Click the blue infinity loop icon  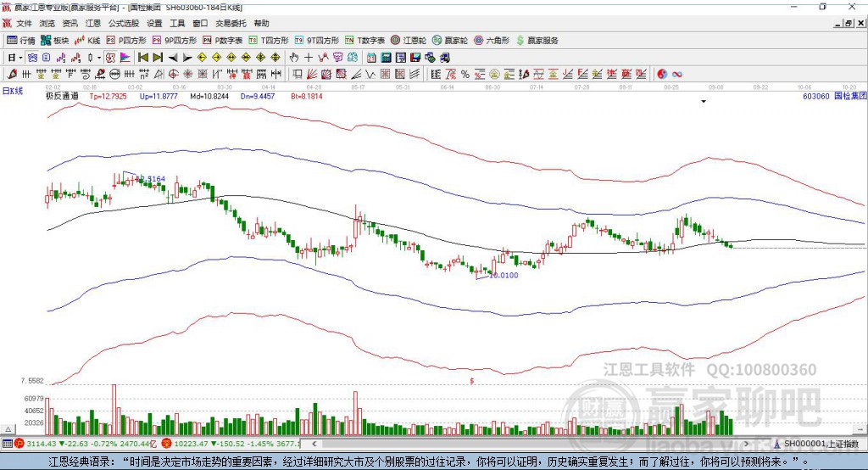pos(677,74)
